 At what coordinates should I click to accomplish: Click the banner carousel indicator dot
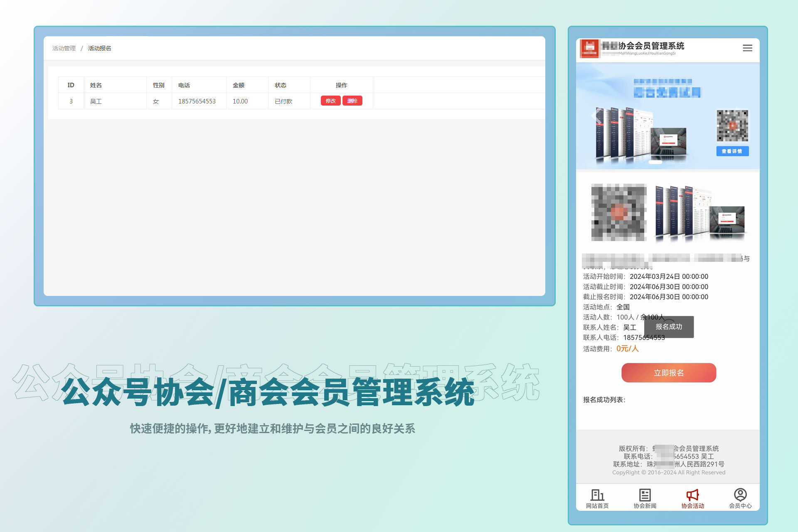coord(655,162)
